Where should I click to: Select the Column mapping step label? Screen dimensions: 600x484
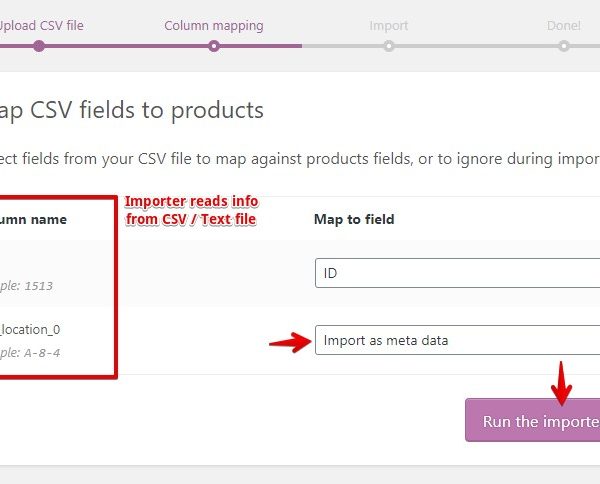[213, 25]
